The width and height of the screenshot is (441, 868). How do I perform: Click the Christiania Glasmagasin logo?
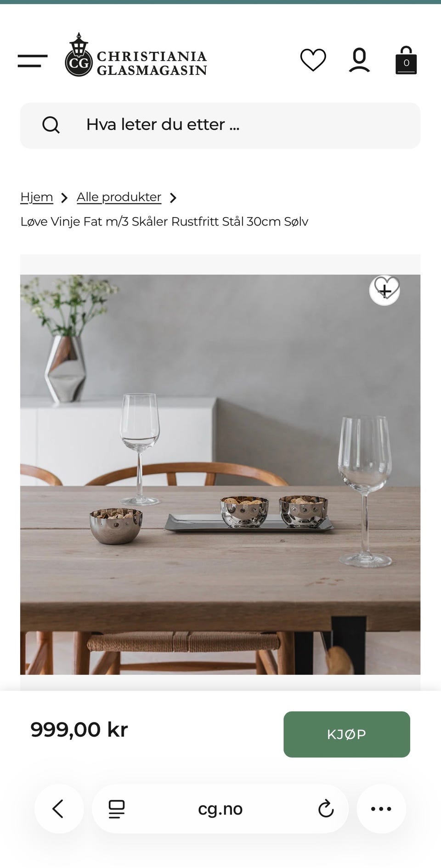point(136,55)
